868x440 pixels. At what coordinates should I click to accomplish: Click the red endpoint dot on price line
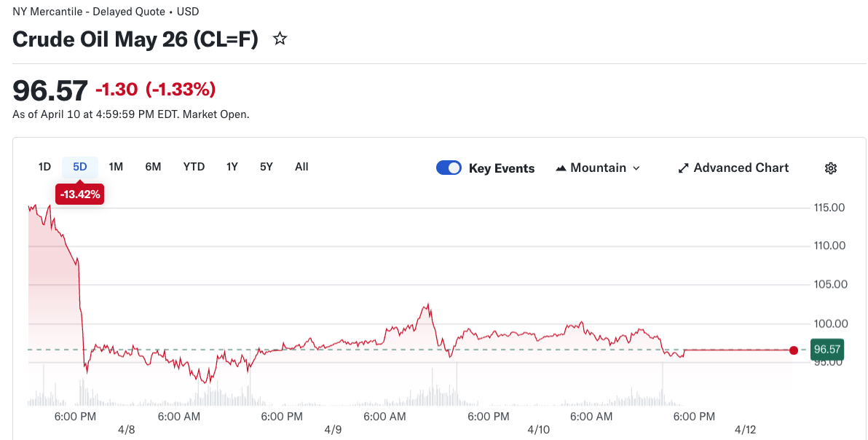pos(793,350)
